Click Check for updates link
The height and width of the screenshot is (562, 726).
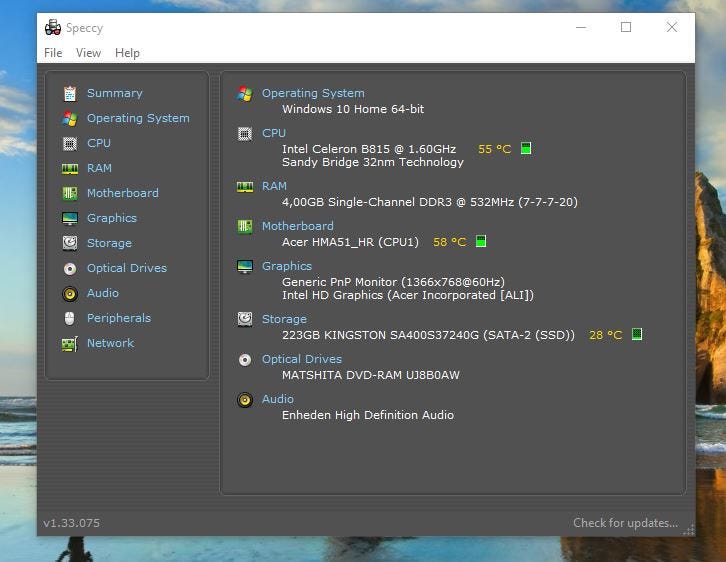click(x=625, y=523)
